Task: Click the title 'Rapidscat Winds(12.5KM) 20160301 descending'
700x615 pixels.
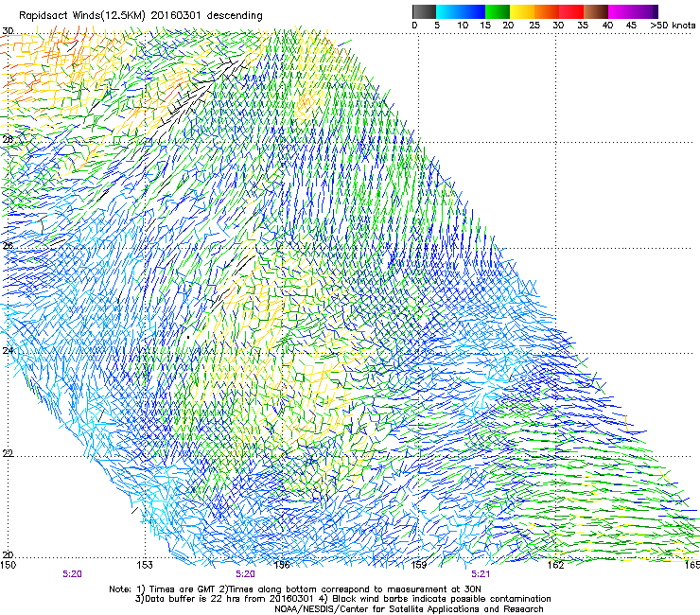Action: click(x=141, y=16)
